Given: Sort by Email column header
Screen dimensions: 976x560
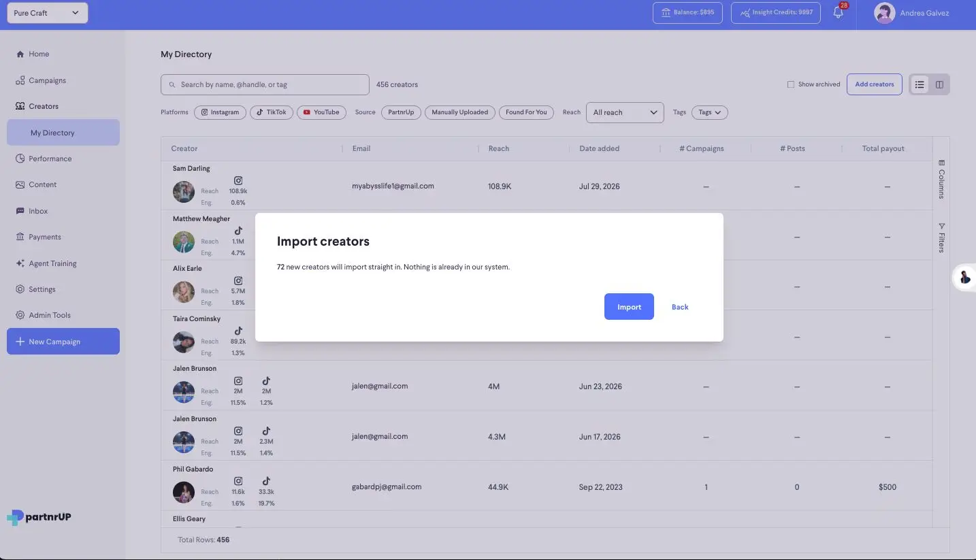Looking at the screenshot, I should 361,148.
